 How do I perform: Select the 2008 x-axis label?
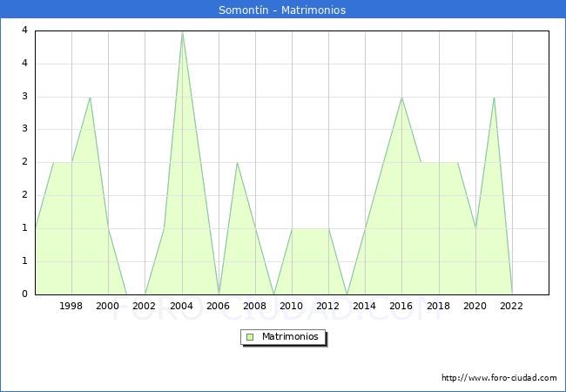click(255, 306)
